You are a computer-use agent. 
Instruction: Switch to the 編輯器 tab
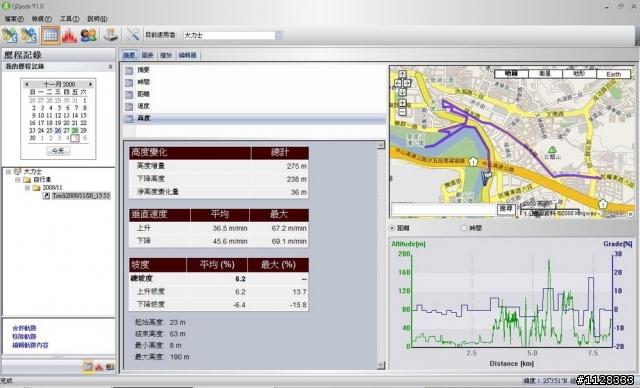[187, 55]
